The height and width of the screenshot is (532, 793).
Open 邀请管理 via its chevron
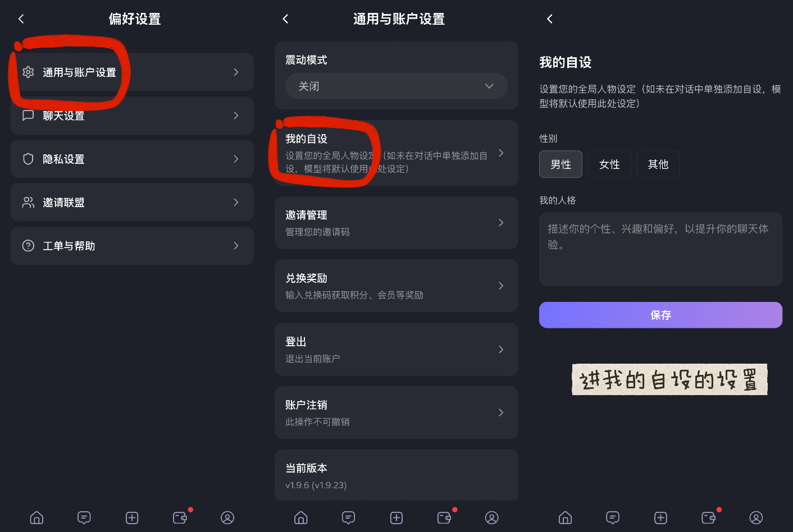pyautogui.click(x=501, y=223)
